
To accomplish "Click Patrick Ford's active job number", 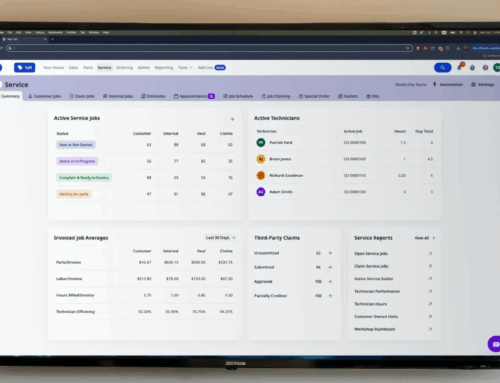I will 355,143.
